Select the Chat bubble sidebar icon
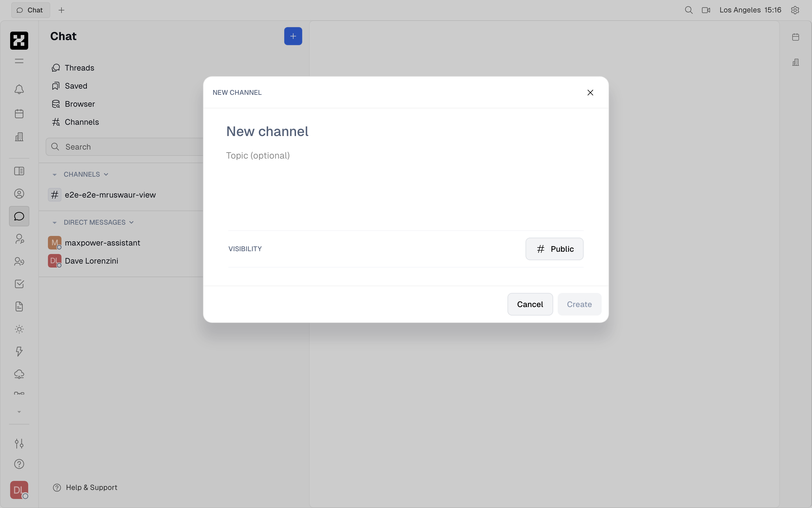 click(19, 216)
